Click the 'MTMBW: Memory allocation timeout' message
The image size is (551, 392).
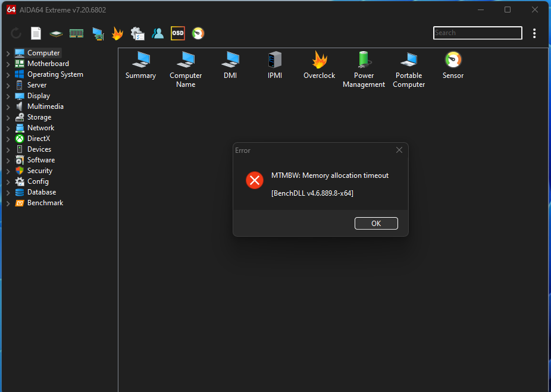pyautogui.click(x=330, y=175)
